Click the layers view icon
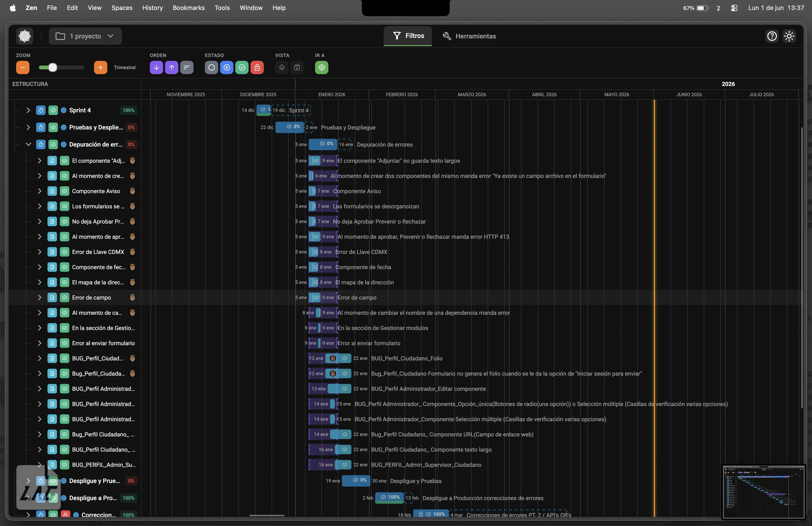This screenshot has width=812, height=526. (x=282, y=68)
